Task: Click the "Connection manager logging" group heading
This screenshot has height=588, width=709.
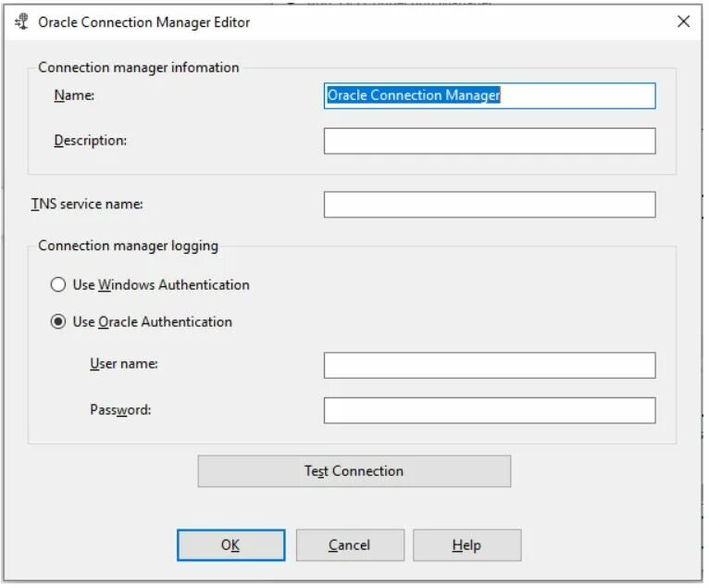Action: tap(128, 246)
